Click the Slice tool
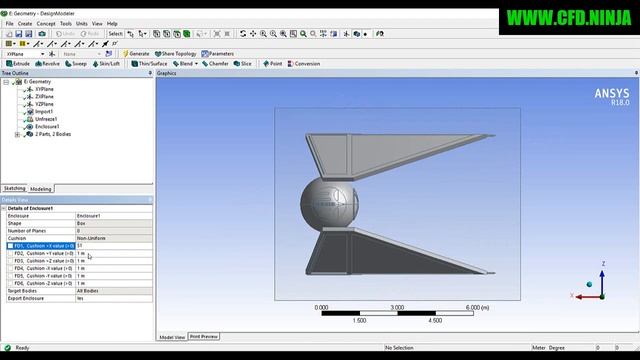Image resolution: width=640 pixels, height=360 pixels. point(243,64)
